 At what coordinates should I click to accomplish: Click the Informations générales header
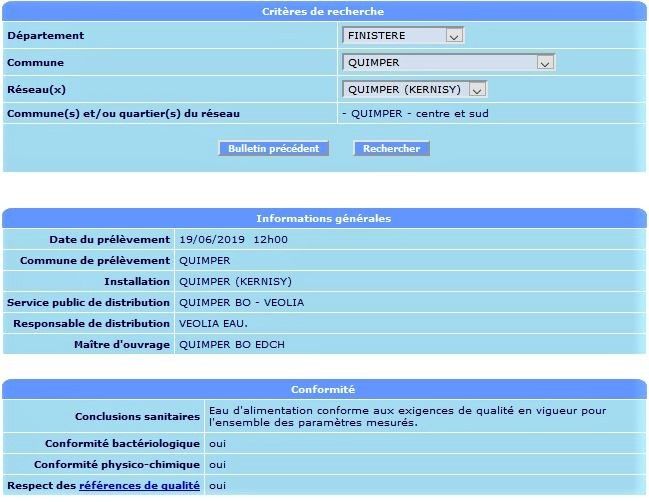click(324, 219)
